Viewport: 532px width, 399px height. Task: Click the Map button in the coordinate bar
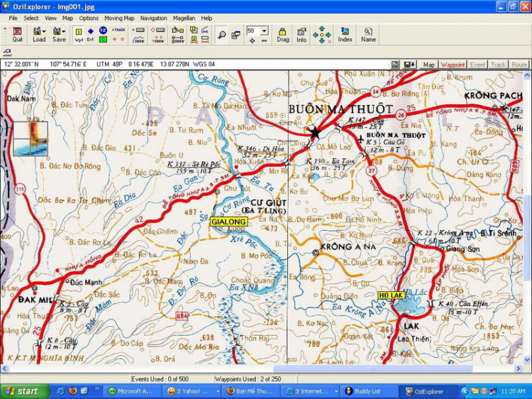428,65
